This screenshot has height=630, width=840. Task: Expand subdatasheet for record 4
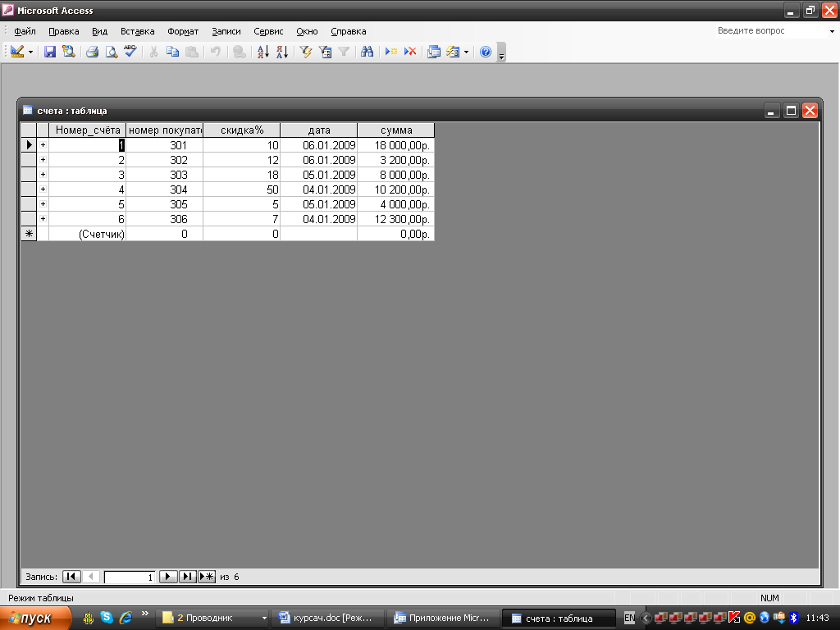[43, 189]
